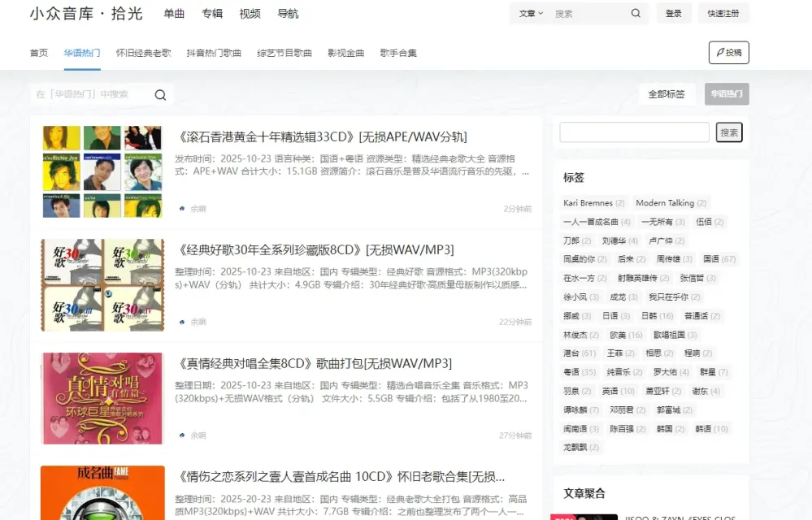Click the author avatar icon under 滚石香港黄金十年 post
Screen dimensions: 812x520
tap(182, 209)
